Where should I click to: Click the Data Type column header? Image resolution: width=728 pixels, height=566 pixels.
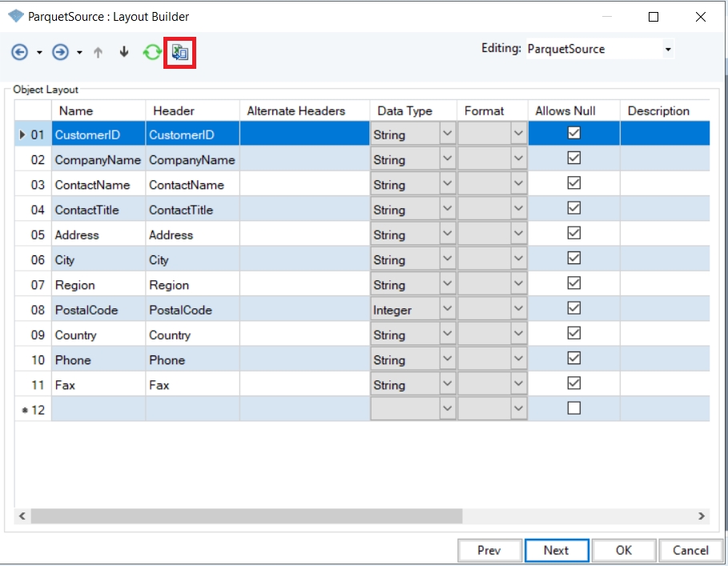[404, 111]
